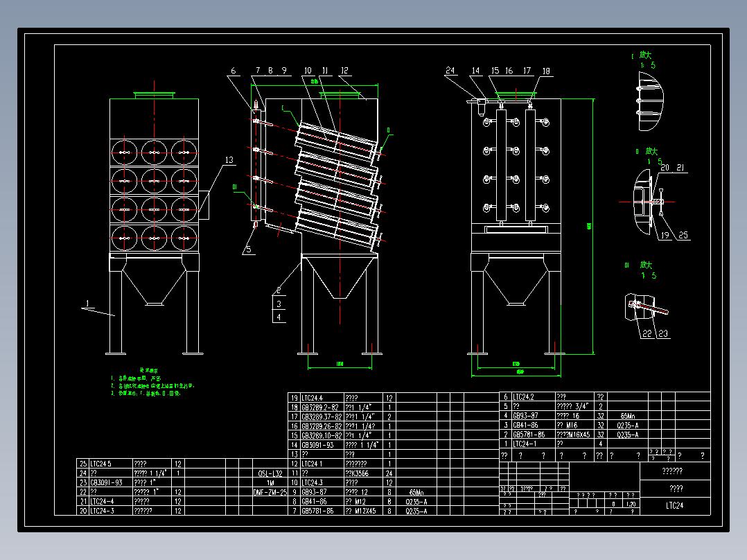
Task: Select the "GB3289.2-82" parts list cell
Action: tap(322, 408)
